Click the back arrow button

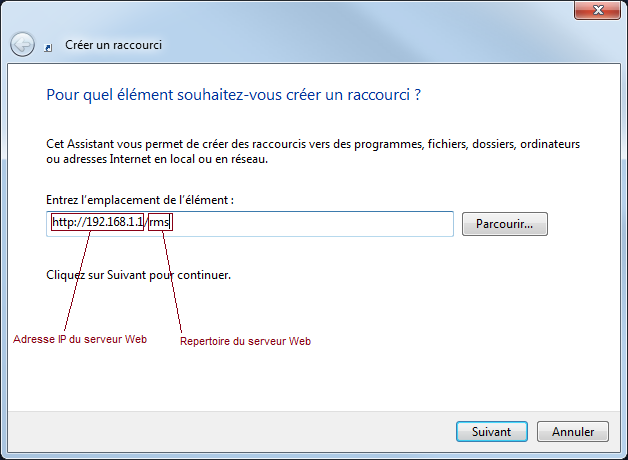[22, 45]
